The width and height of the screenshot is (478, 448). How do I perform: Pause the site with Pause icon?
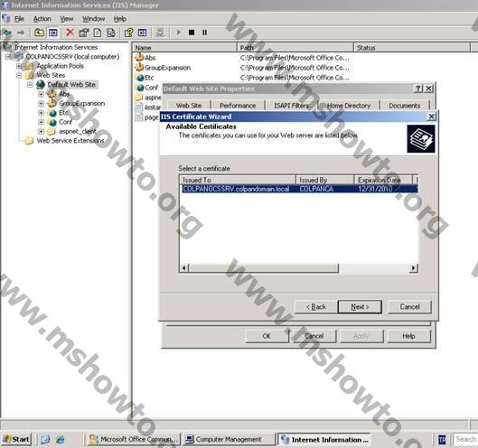[204, 33]
